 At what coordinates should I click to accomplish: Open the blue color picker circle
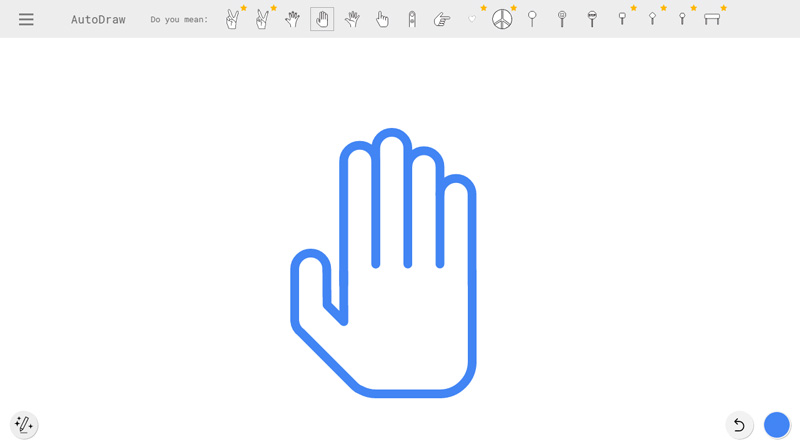pos(777,425)
